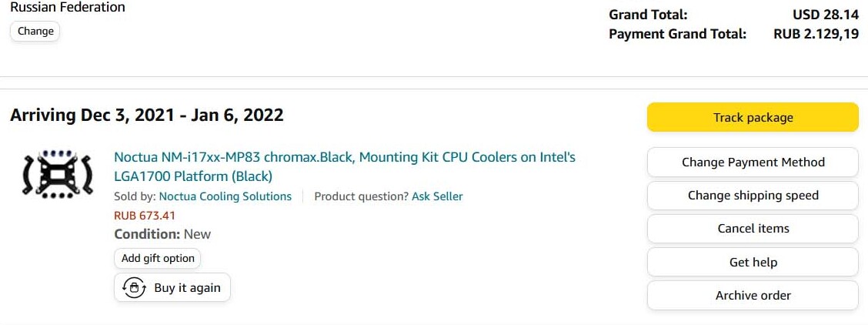Screen dimensions: 868x325
Task: Select Change shipping speed
Action: (x=753, y=196)
